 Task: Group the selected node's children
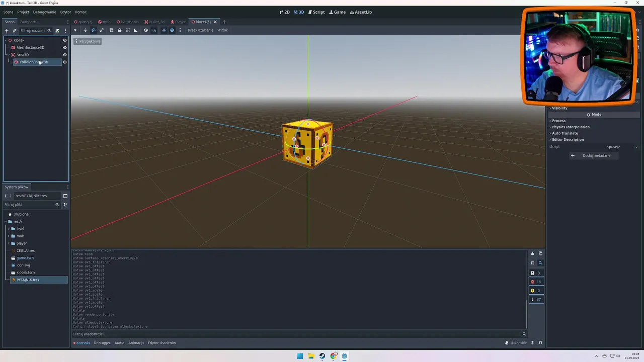tap(127, 30)
